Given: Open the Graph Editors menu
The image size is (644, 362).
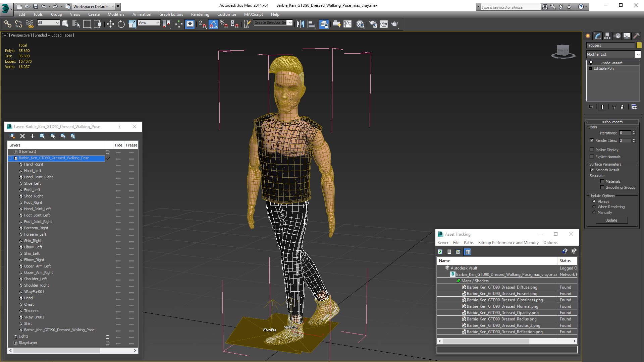Looking at the screenshot, I should click(171, 14).
